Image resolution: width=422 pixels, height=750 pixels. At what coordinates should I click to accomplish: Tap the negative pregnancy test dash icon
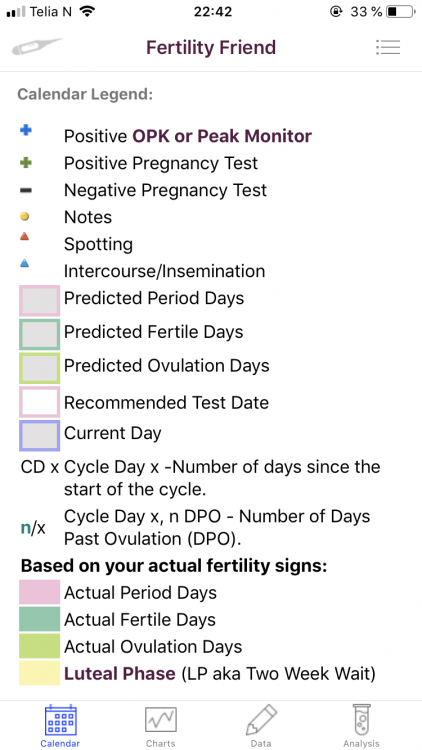(26, 190)
